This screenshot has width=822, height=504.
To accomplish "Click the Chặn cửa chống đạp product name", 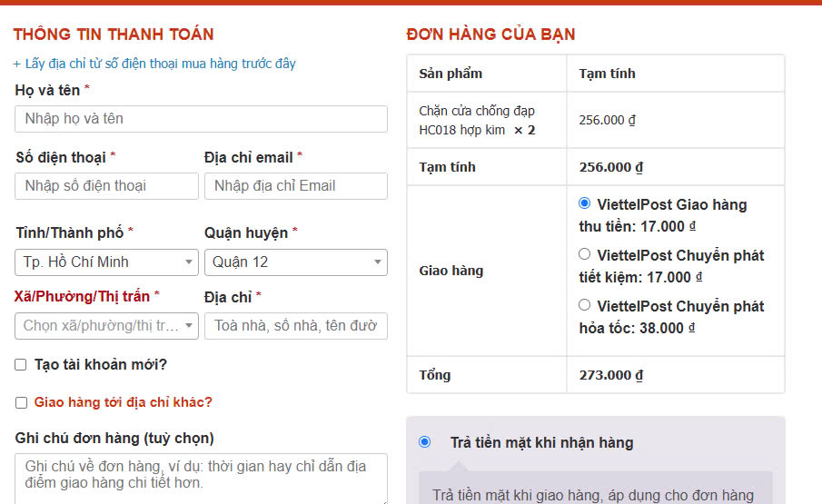I will point(477,120).
